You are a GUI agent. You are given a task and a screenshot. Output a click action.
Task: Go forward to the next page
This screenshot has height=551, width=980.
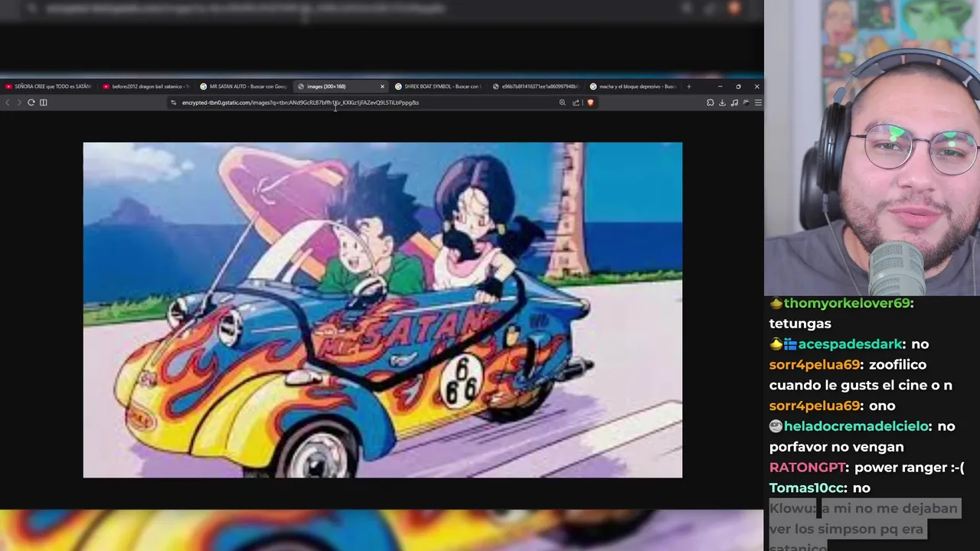[19, 103]
